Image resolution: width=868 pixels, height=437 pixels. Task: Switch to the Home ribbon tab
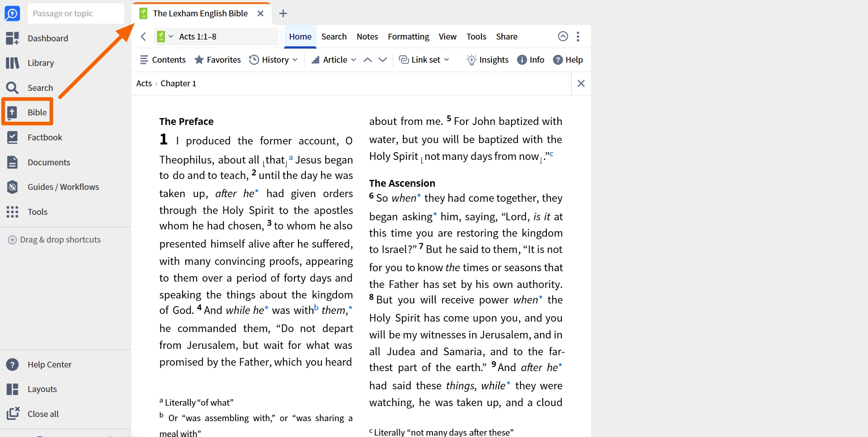click(300, 36)
